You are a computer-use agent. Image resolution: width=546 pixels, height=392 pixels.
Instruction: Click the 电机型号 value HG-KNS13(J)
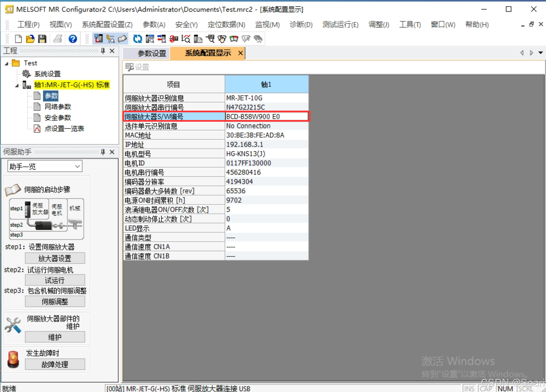(266, 154)
